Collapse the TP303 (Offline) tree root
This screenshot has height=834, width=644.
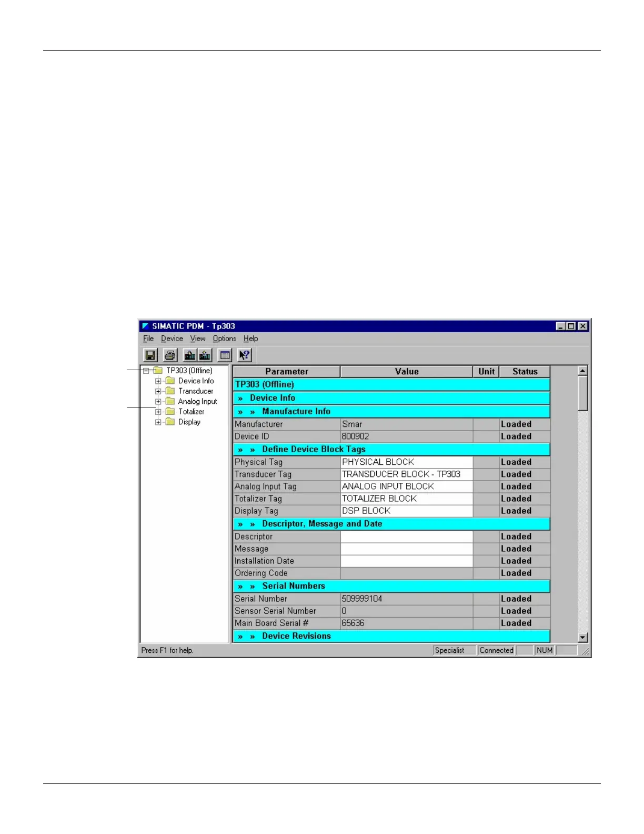click(146, 371)
